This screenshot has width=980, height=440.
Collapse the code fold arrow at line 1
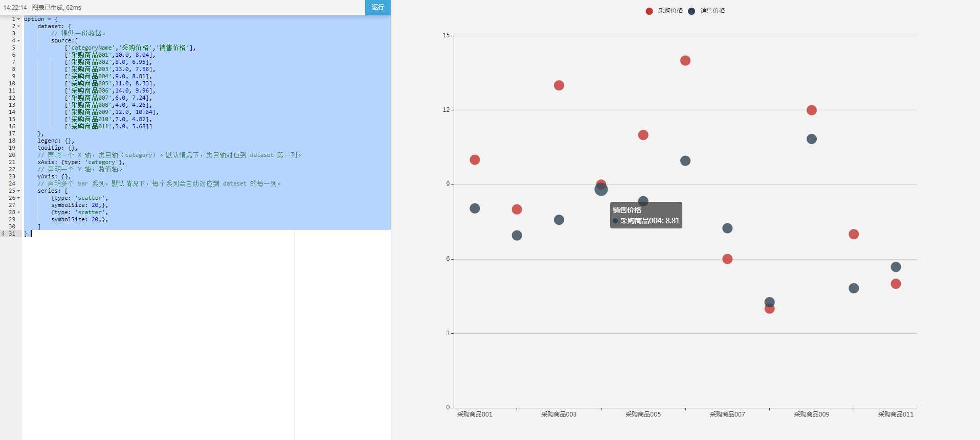point(19,19)
